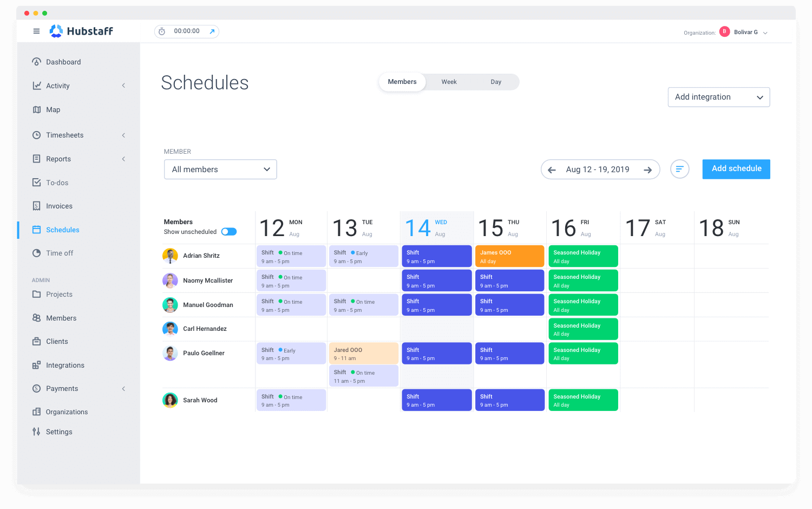
Task: Click the Add schedule button
Action: [736, 169]
